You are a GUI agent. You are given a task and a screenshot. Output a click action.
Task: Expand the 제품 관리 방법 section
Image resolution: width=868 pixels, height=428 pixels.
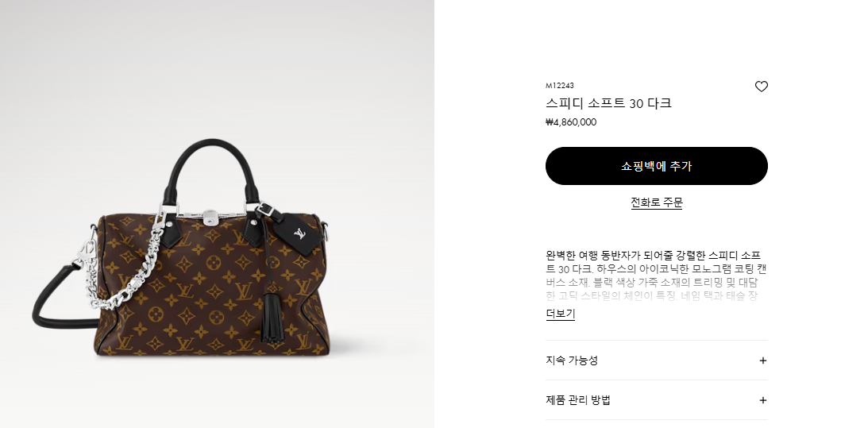point(657,400)
